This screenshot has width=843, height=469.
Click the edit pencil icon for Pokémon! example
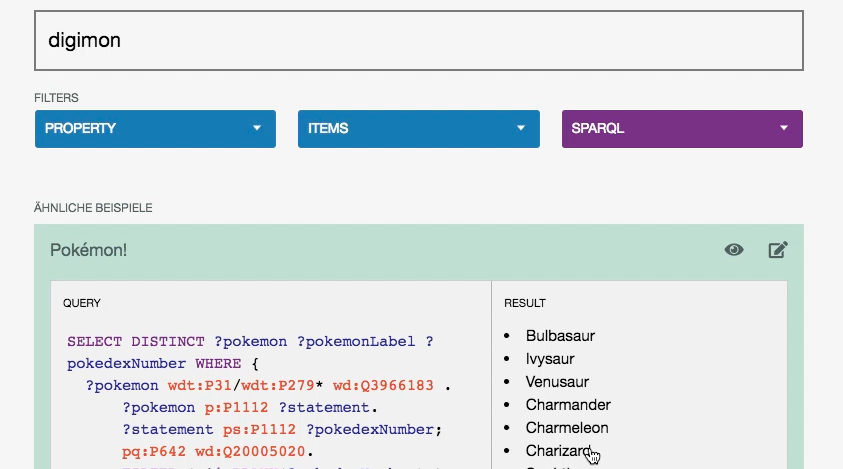(x=777, y=250)
